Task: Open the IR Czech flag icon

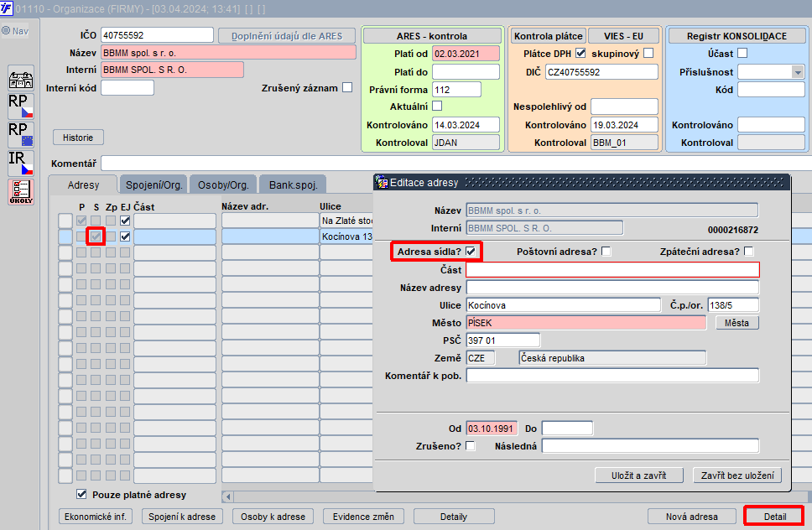Action: [x=21, y=163]
